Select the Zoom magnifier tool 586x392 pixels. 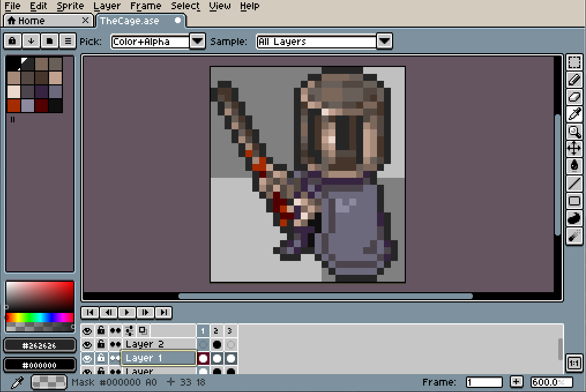(x=574, y=132)
